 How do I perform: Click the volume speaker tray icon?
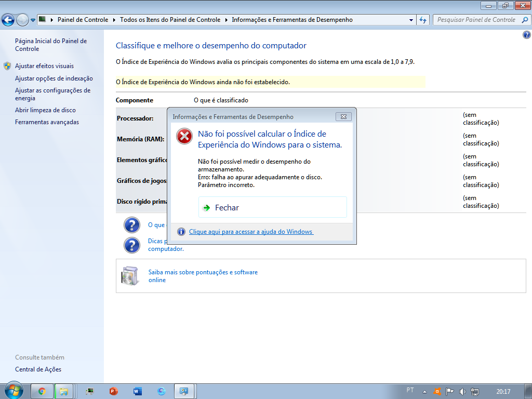click(462, 392)
